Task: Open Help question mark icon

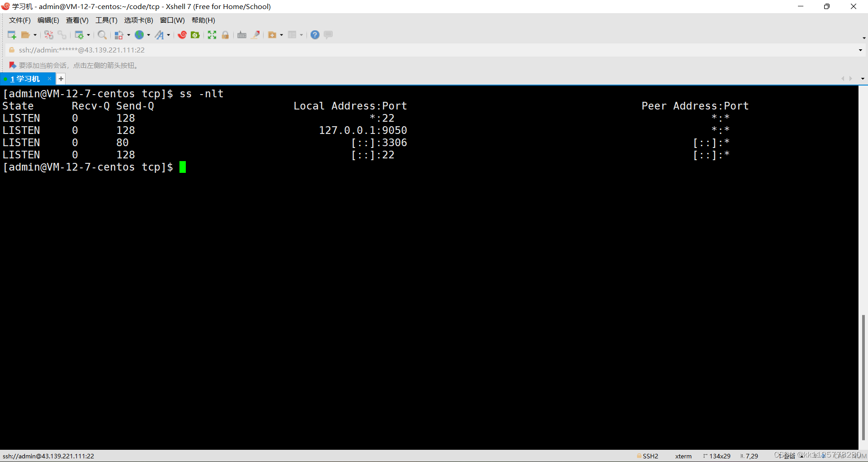Action: [315, 35]
